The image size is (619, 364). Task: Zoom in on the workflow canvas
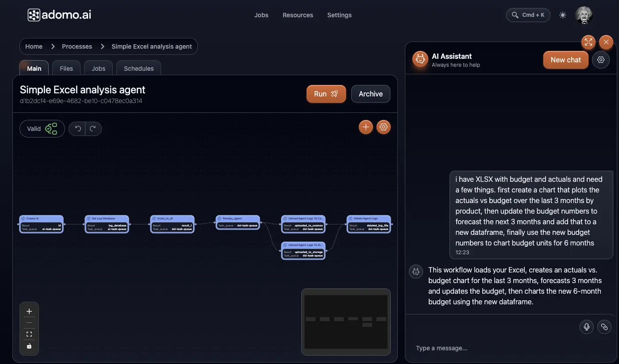(29, 311)
